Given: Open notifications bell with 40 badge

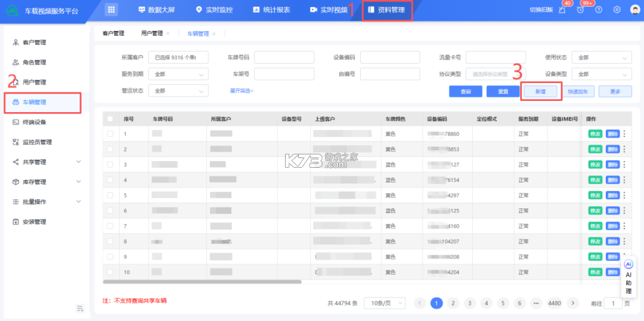Looking at the screenshot, I should coord(562,10).
